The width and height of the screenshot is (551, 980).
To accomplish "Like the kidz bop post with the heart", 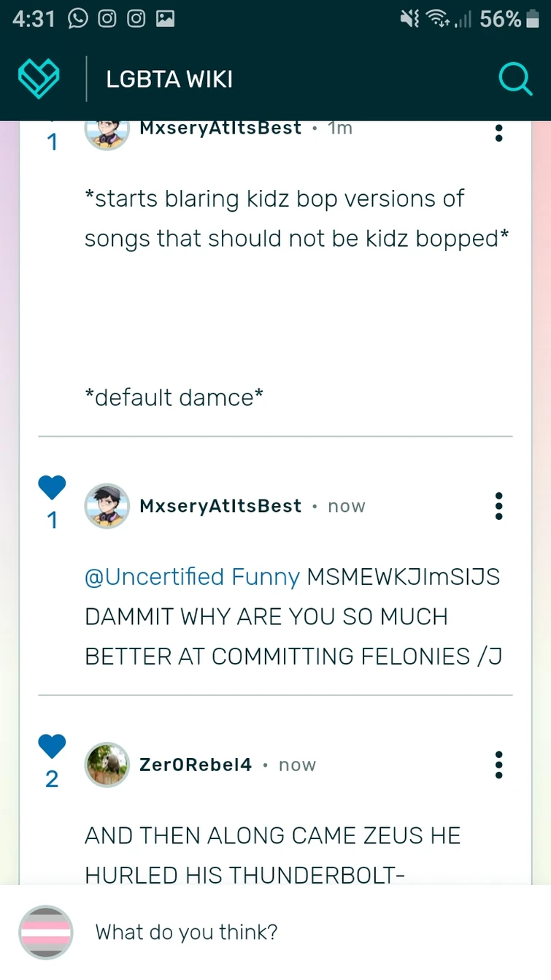I will coord(52,120).
